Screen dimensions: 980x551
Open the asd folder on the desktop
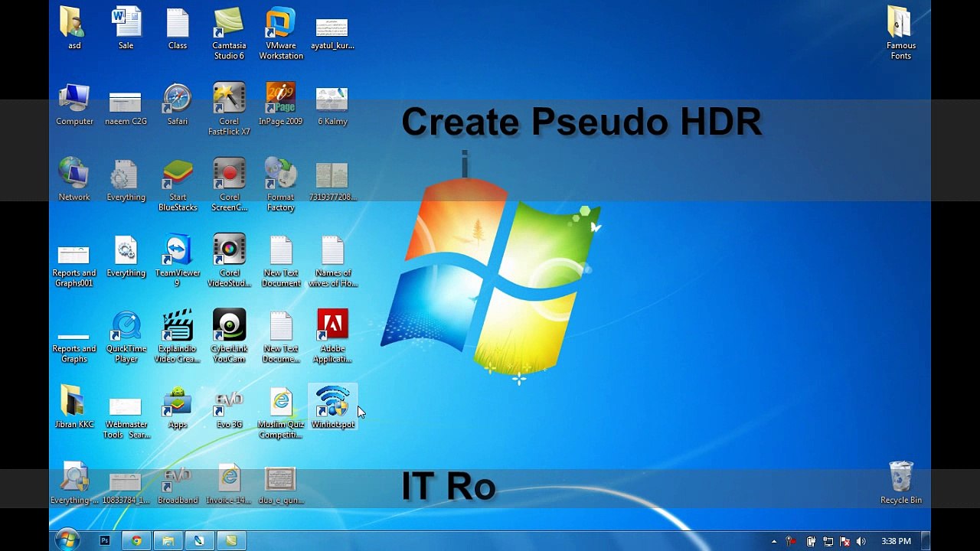[74, 28]
